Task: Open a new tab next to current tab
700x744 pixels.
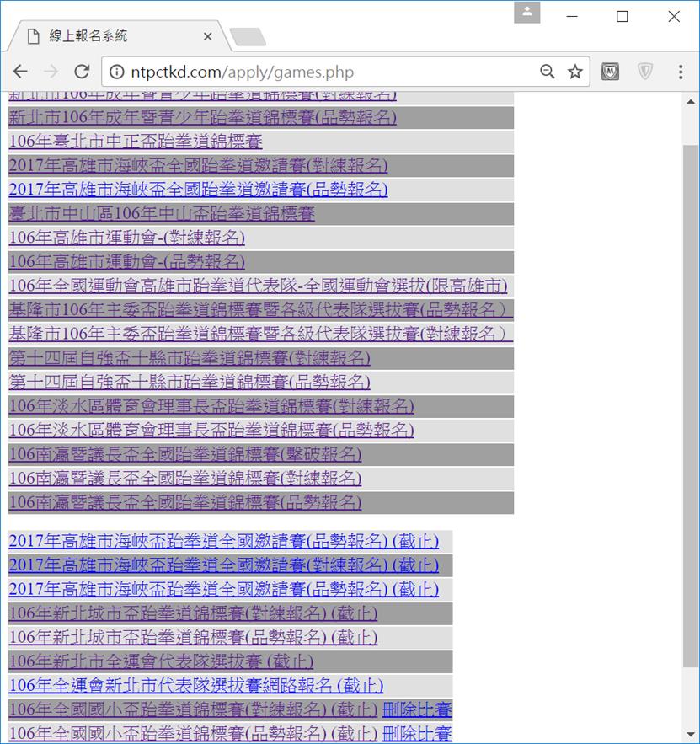Action: coord(248,36)
